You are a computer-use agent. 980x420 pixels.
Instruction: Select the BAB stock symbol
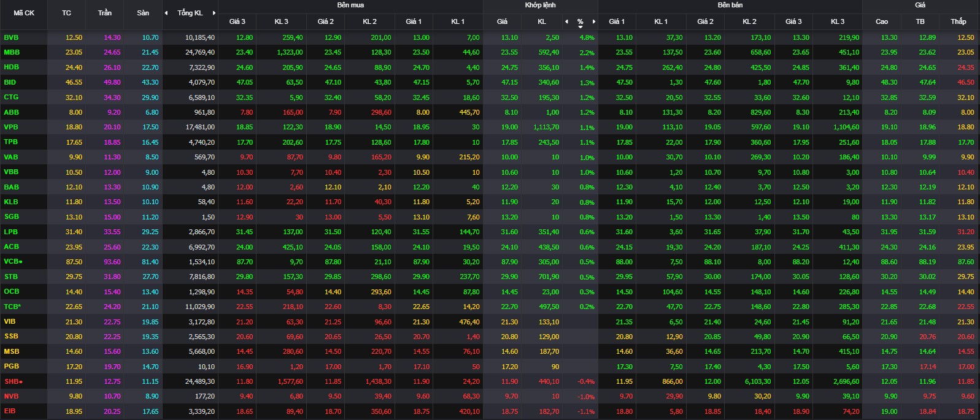pyautogui.click(x=12, y=187)
